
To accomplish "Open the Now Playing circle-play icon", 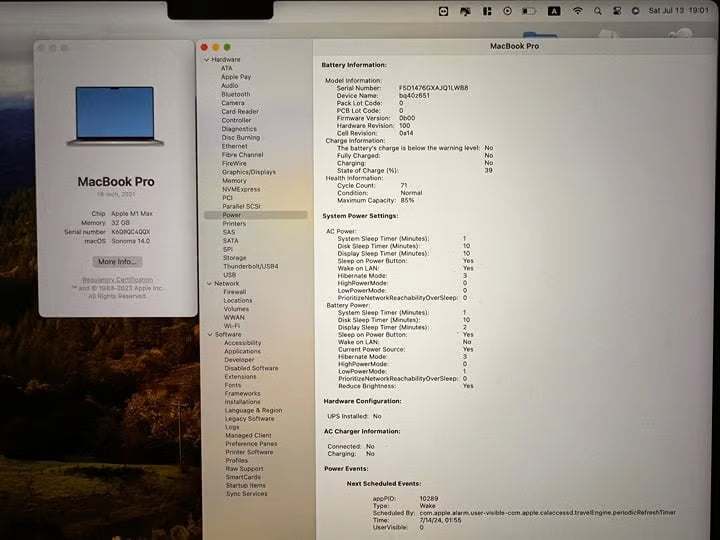I will coord(507,11).
